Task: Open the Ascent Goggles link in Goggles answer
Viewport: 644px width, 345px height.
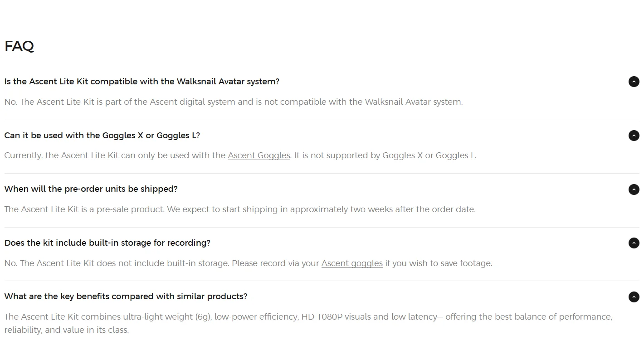Action: pos(259,155)
